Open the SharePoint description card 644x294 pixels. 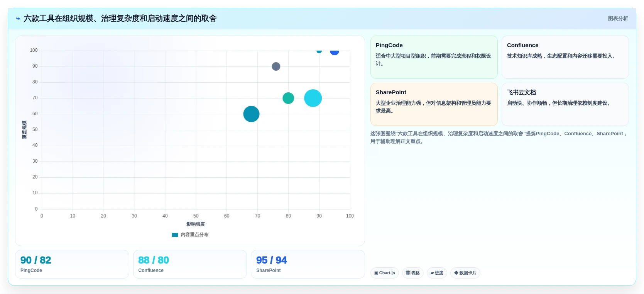(x=434, y=104)
